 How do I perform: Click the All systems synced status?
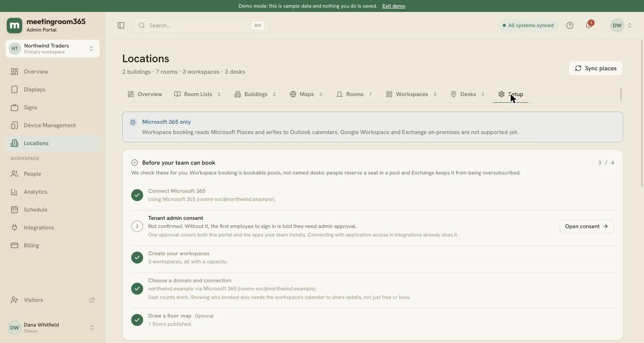(528, 26)
